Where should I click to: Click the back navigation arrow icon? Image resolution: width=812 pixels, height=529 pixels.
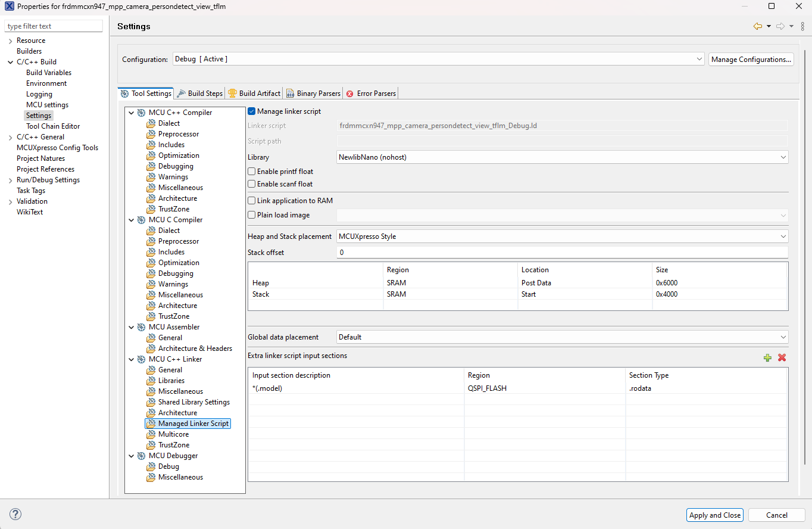coord(756,26)
